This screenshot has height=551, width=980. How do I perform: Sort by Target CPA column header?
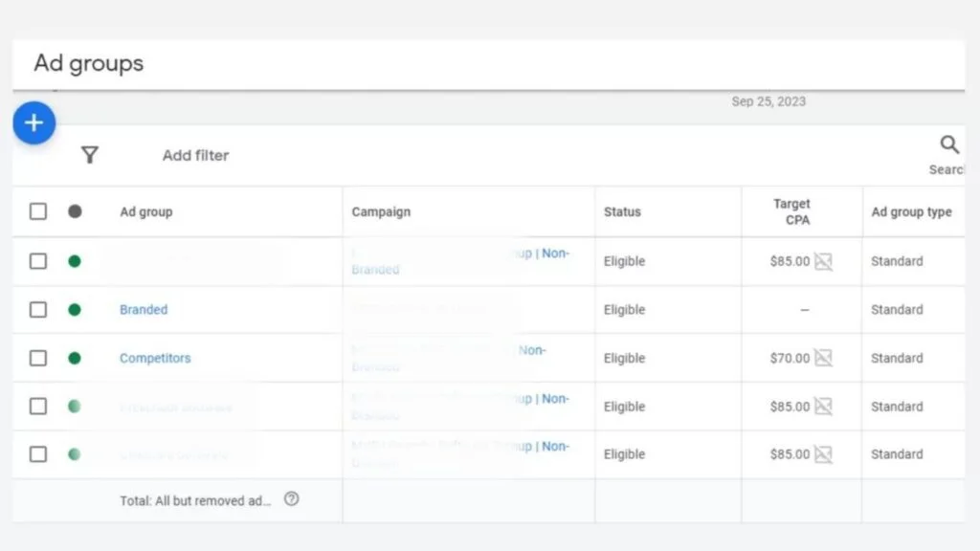tap(792, 211)
